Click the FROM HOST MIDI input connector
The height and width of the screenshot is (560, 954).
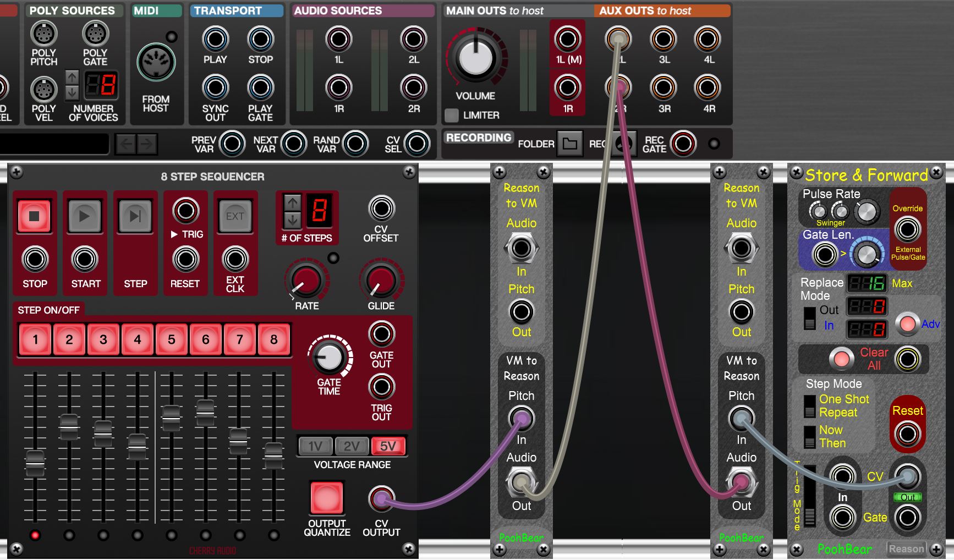tap(157, 62)
